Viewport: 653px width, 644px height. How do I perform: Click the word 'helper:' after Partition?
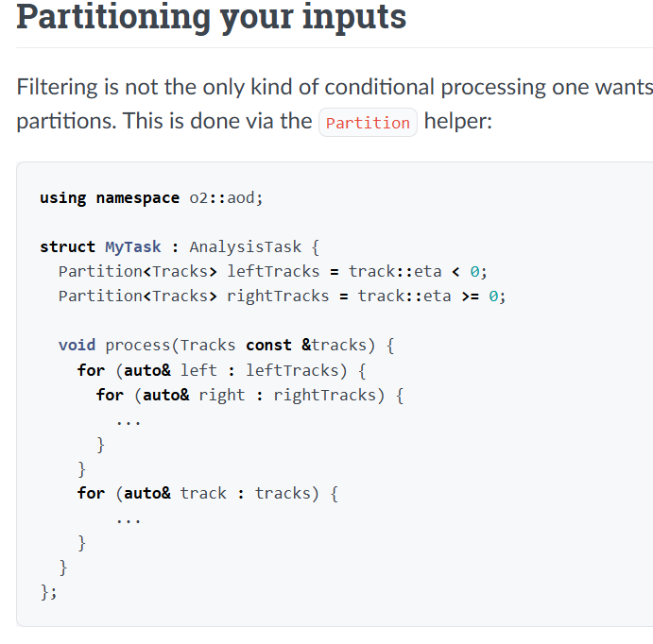tap(458, 122)
